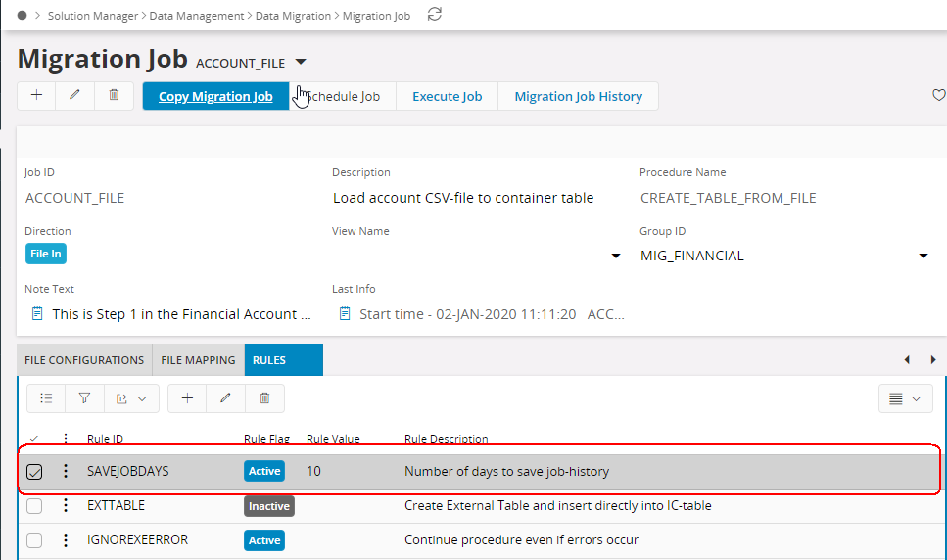Click the top toolbar trash delete icon
This screenshot has width=947, height=560.
[114, 95]
